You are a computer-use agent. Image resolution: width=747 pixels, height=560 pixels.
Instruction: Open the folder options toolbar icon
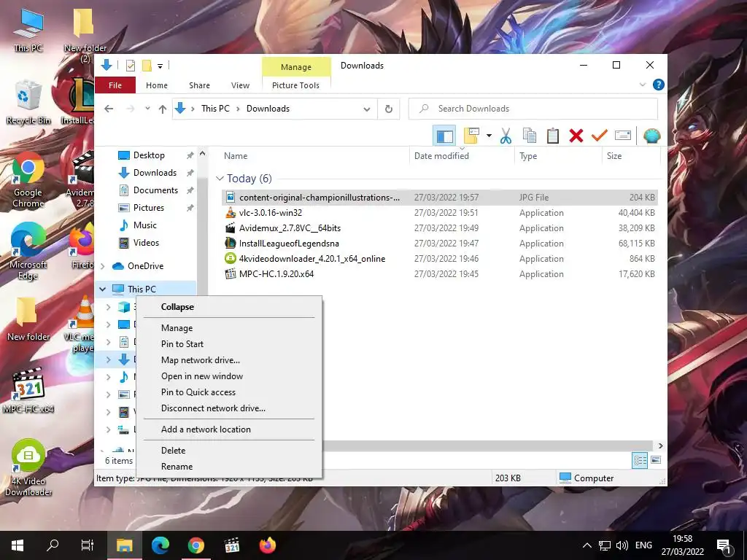click(471, 136)
